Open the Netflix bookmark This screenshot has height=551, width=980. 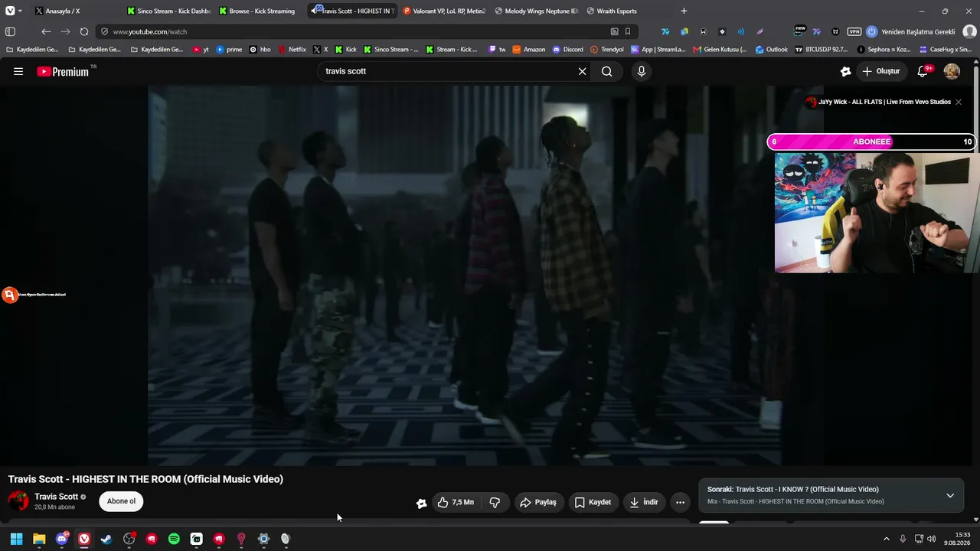291,49
